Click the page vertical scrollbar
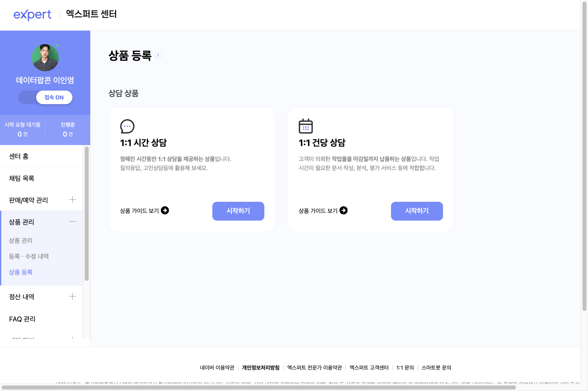Image resolution: width=588 pixels, height=391 pixels. (584, 156)
